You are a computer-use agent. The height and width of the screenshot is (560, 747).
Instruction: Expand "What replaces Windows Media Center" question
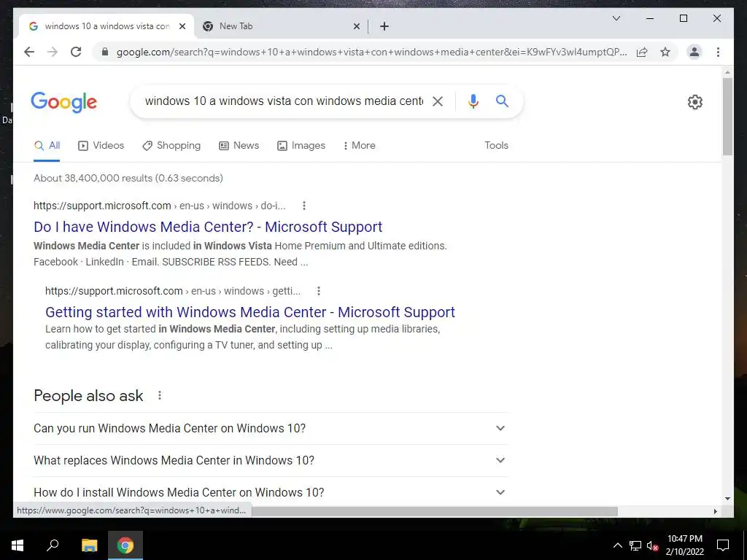271,460
